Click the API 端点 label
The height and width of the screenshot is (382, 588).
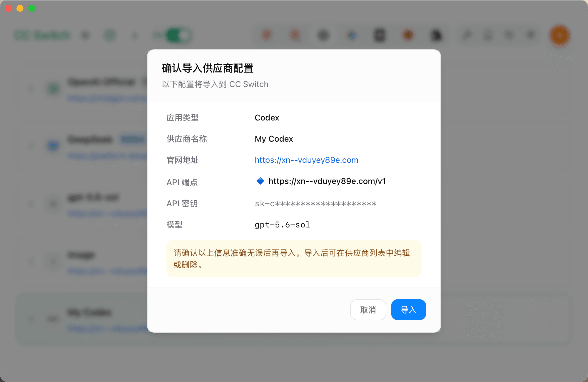point(182,182)
